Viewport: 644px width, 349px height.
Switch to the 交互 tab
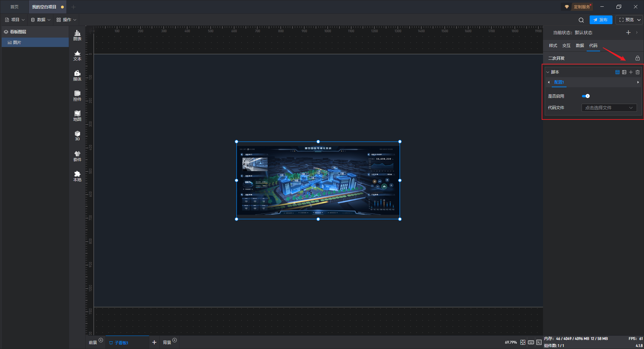pos(566,46)
